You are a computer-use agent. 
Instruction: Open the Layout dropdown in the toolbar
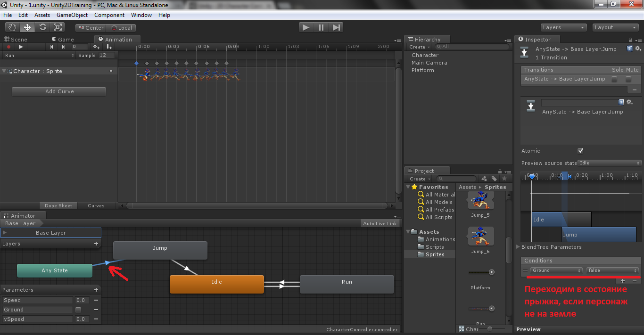[615, 27]
